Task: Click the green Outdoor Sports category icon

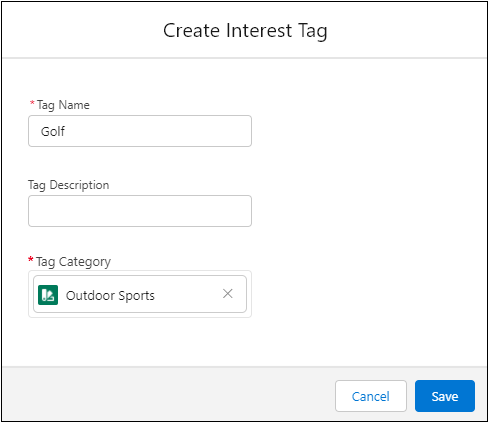Action: 48,295
